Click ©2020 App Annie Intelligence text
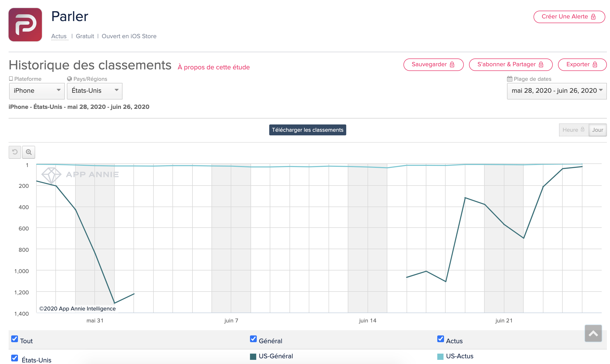This screenshot has height=364, width=610. [78, 309]
